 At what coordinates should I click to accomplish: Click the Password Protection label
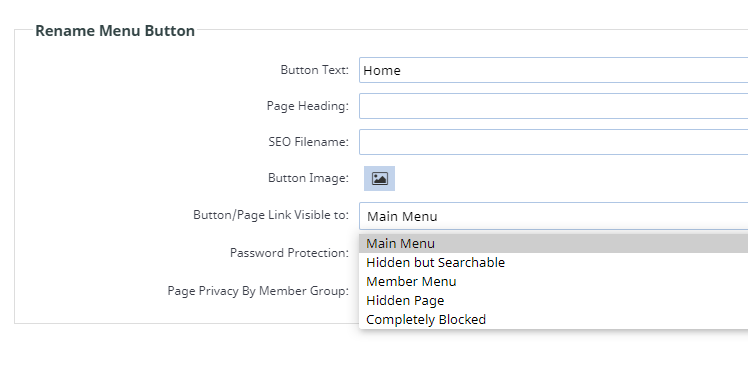(x=289, y=252)
